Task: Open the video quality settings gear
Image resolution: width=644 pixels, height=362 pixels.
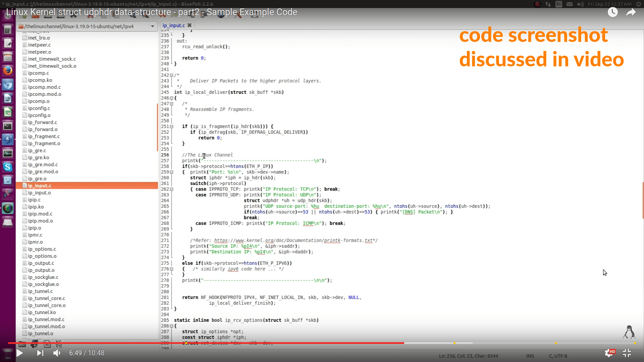Action: [609, 353]
